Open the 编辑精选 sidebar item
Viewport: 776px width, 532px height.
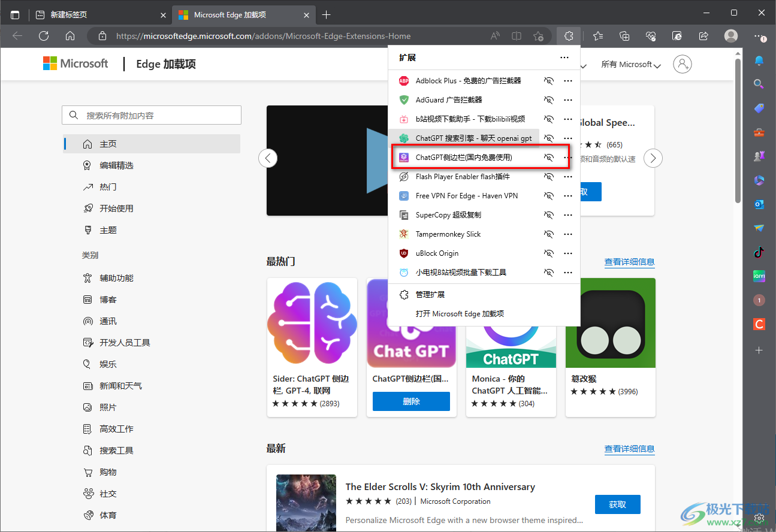(x=152, y=165)
